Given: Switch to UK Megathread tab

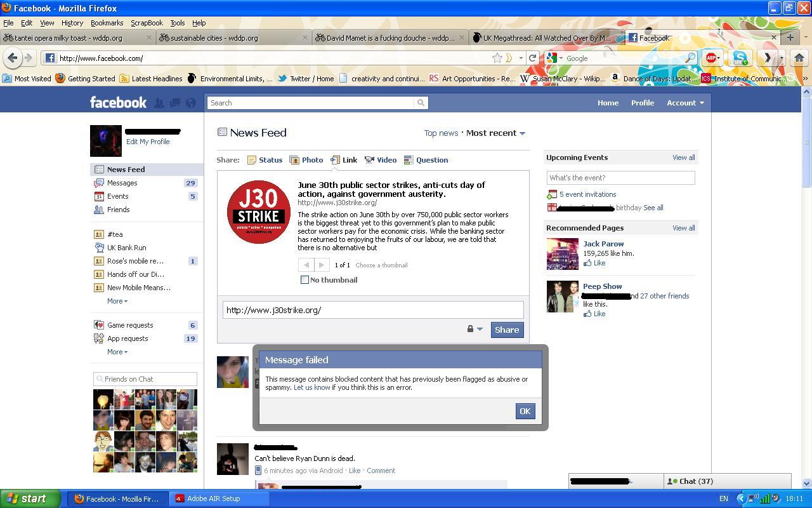Looking at the screenshot, I should [546, 37].
